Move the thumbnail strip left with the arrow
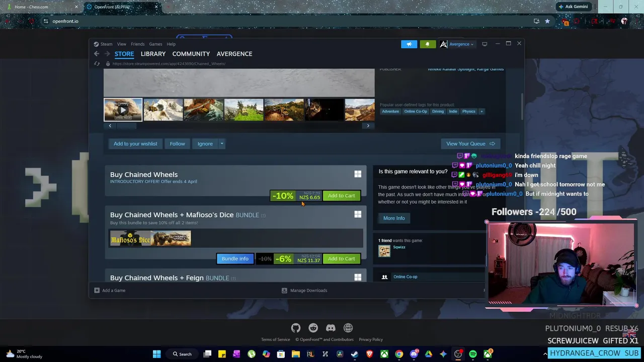644x362 pixels. pyautogui.click(x=110, y=126)
